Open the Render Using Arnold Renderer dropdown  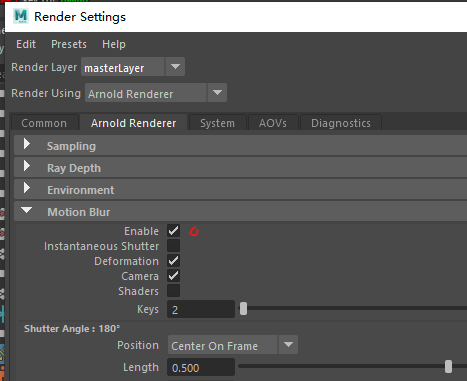coord(156,93)
